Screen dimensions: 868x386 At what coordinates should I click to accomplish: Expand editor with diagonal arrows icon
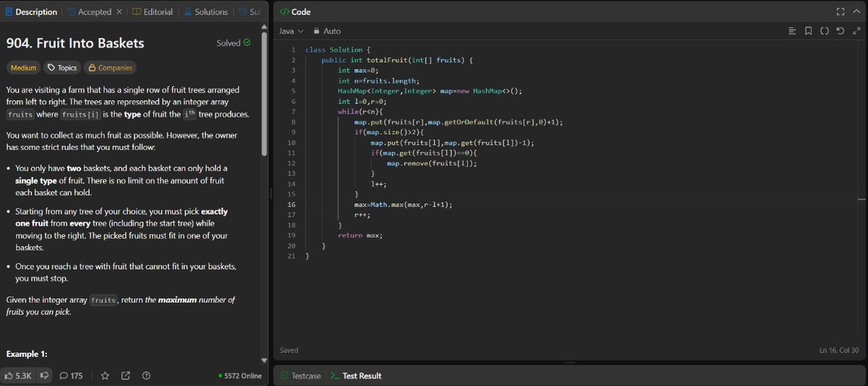(x=856, y=31)
